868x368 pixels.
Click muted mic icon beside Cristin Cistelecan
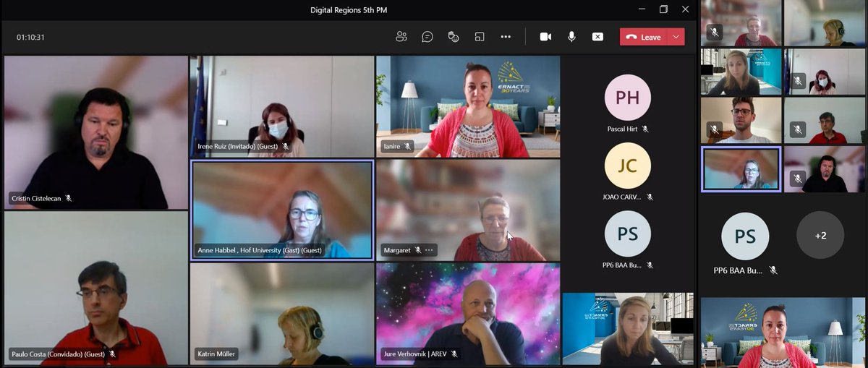click(x=69, y=198)
